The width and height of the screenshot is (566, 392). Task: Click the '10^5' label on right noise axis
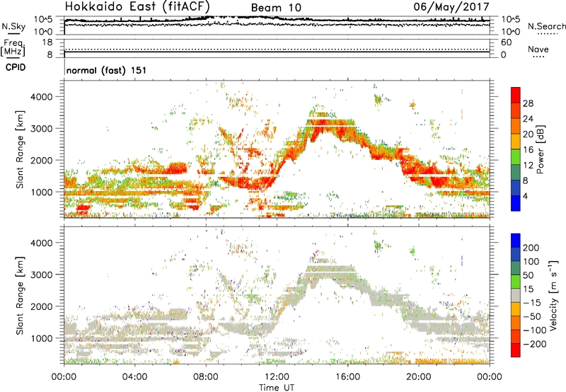click(511, 20)
